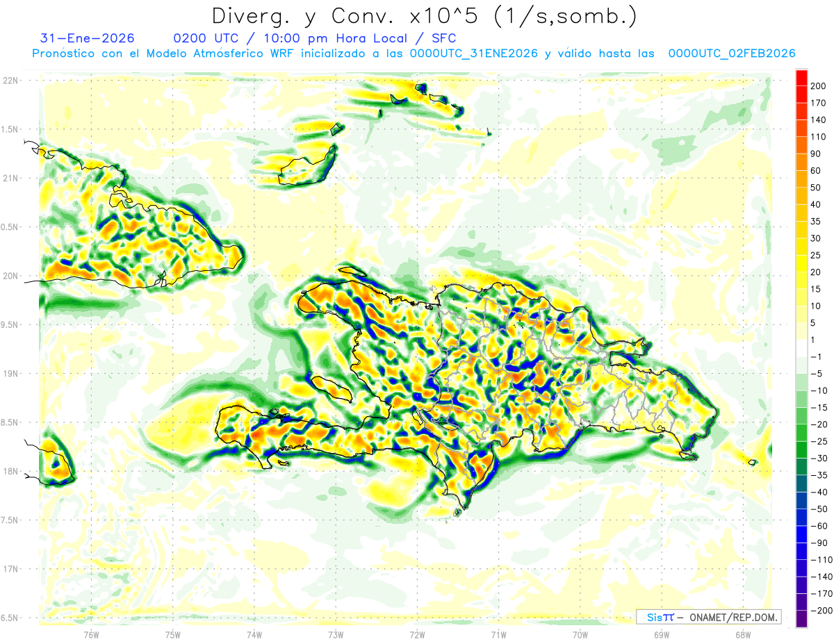Click the positive "50" color scale label
This screenshot has width=834, height=644.
818,188
